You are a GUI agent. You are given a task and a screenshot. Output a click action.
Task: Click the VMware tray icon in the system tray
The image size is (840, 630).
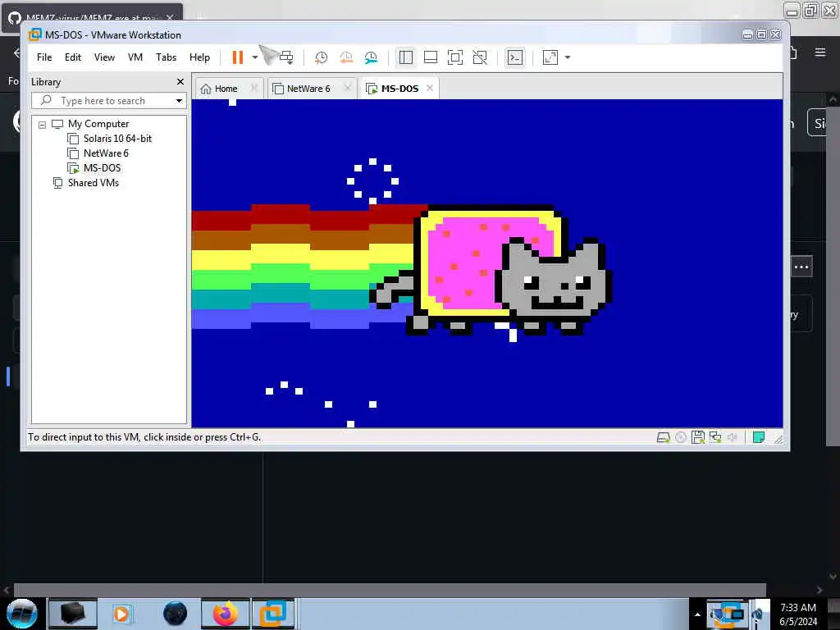727,614
